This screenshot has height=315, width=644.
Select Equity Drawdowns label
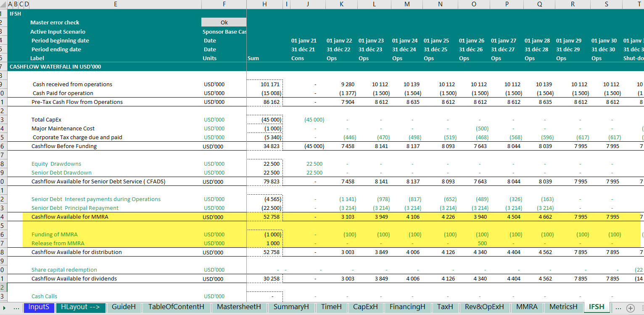pyautogui.click(x=56, y=164)
